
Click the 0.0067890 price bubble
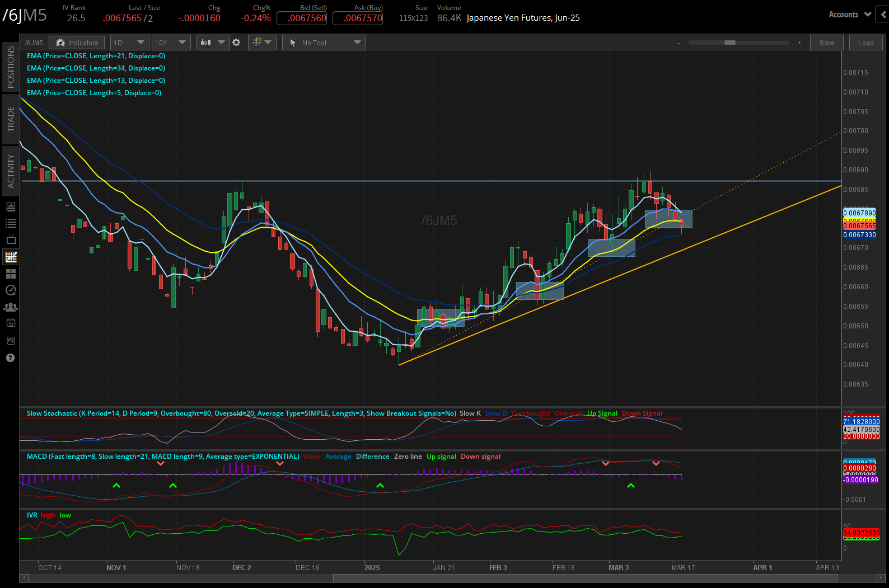tap(859, 213)
